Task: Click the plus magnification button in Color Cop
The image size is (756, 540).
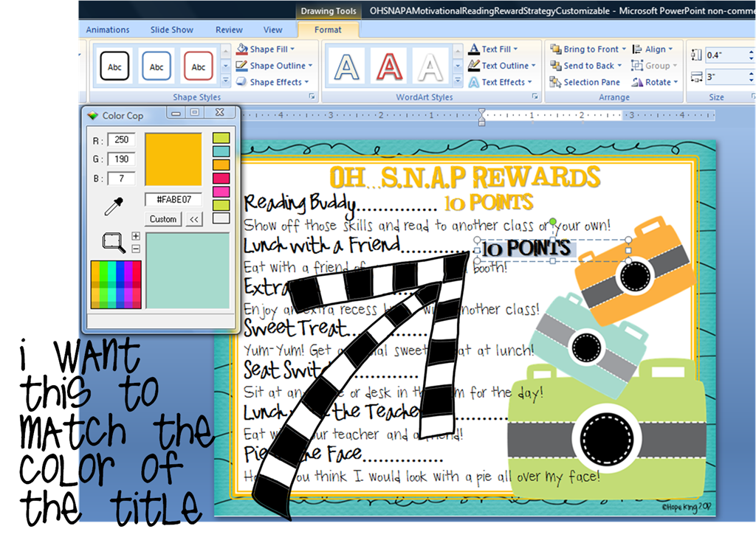Action: click(x=136, y=235)
